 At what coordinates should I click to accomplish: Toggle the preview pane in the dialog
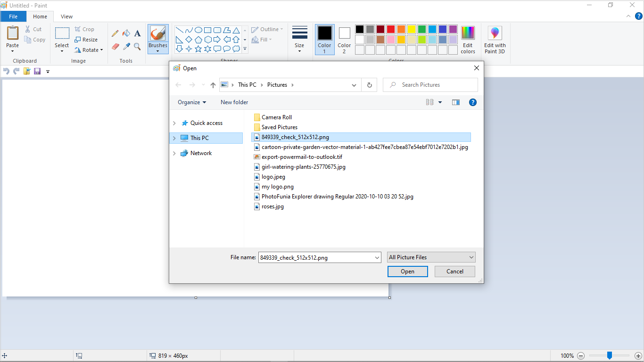[455, 102]
